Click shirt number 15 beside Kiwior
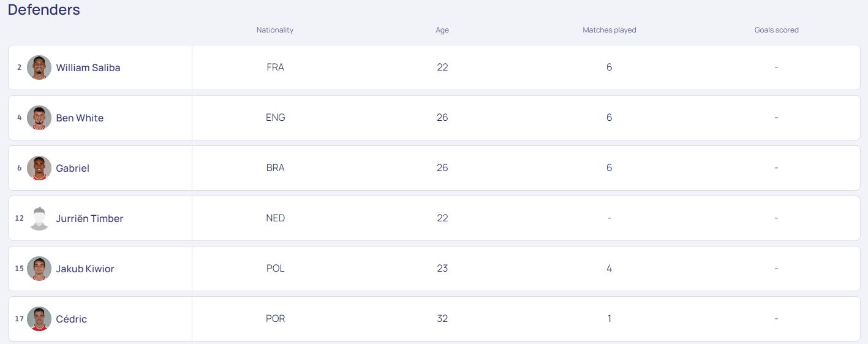868x344 pixels. tap(20, 269)
